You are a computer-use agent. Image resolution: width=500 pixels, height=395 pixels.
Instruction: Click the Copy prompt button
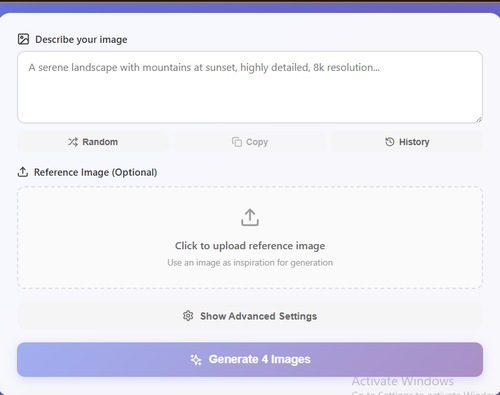click(250, 142)
